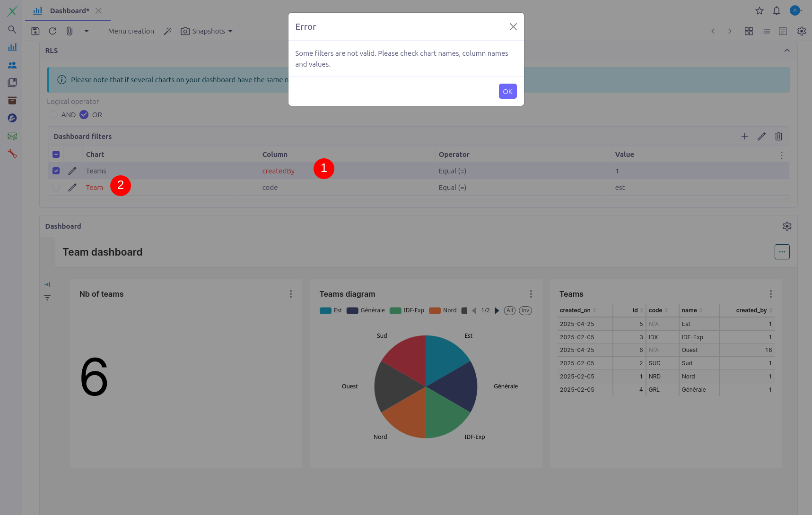Open dropdown arrow next to attachment icon
This screenshot has height=515, width=812.
pyautogui.click(x=87, y=31)
